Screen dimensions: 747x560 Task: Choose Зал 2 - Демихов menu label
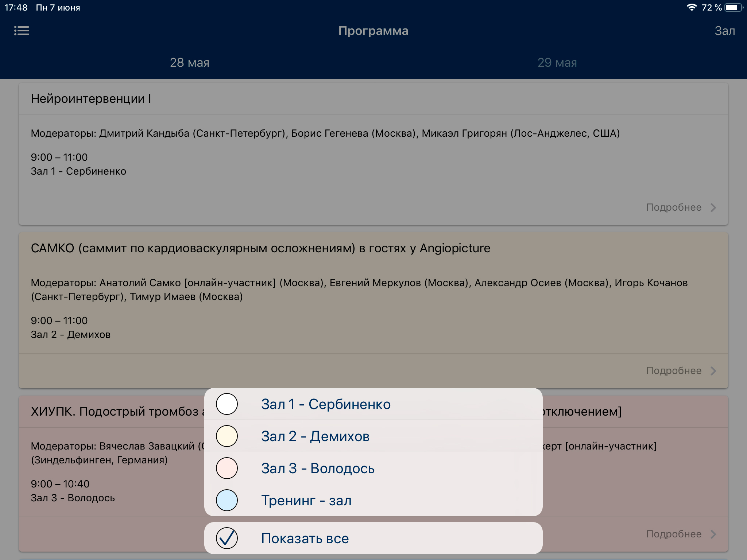tap(315, 436)
